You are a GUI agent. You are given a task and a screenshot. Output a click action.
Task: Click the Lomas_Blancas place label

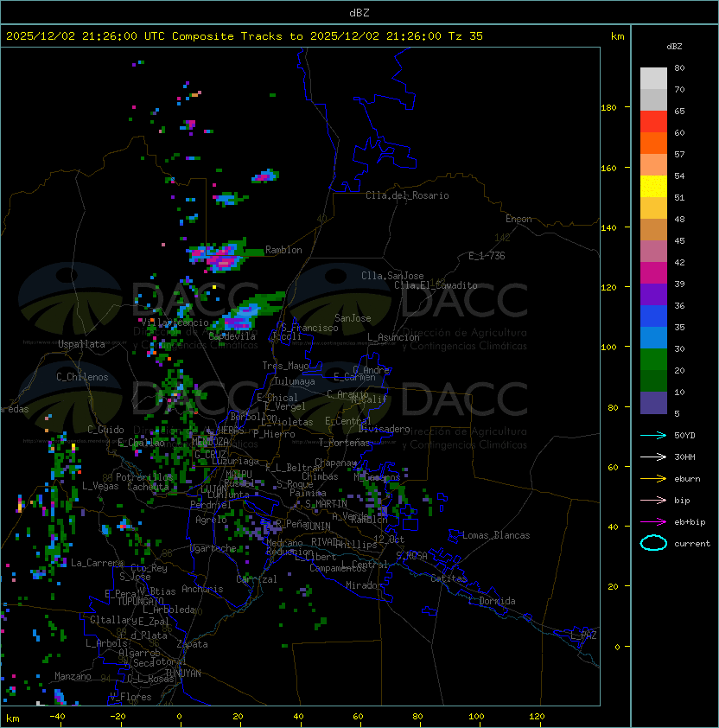pos(496,535)
